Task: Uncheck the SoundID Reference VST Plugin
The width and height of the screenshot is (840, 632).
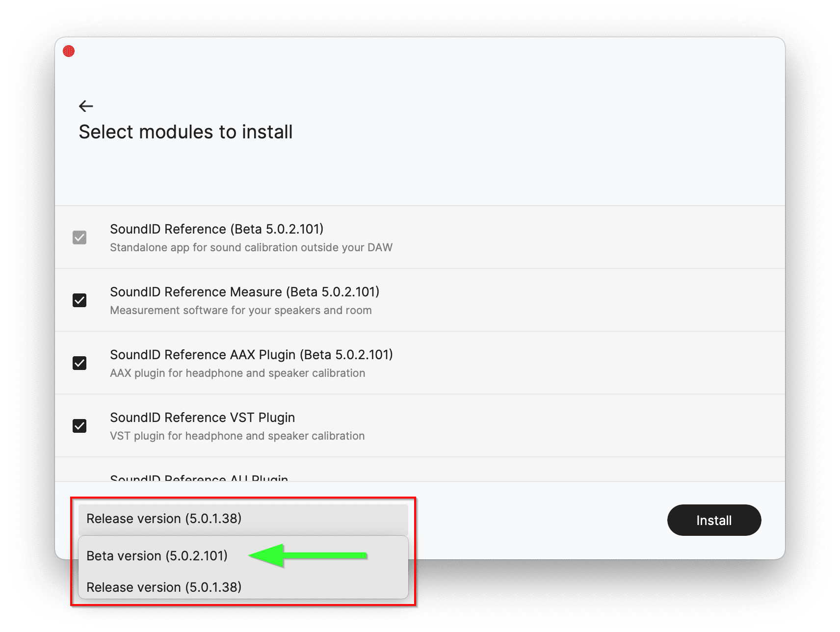Action: coord(79,426)
